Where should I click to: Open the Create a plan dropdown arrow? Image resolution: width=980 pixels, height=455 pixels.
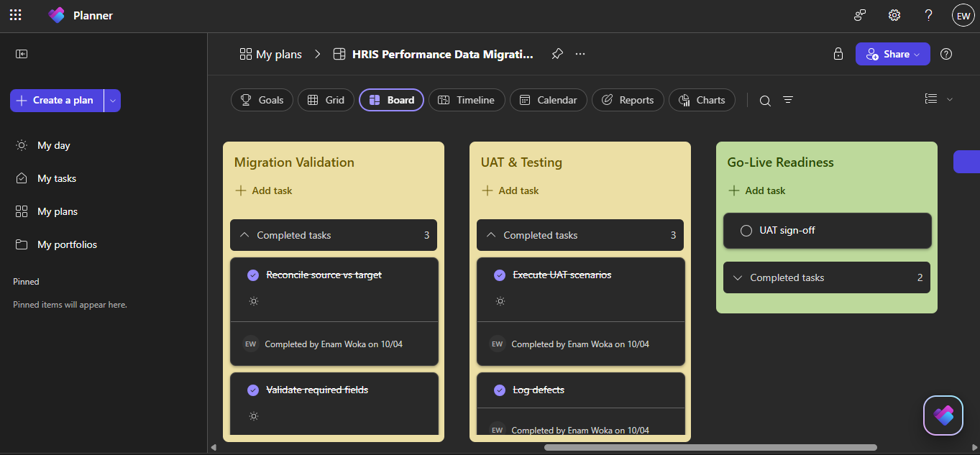point(112,101)
